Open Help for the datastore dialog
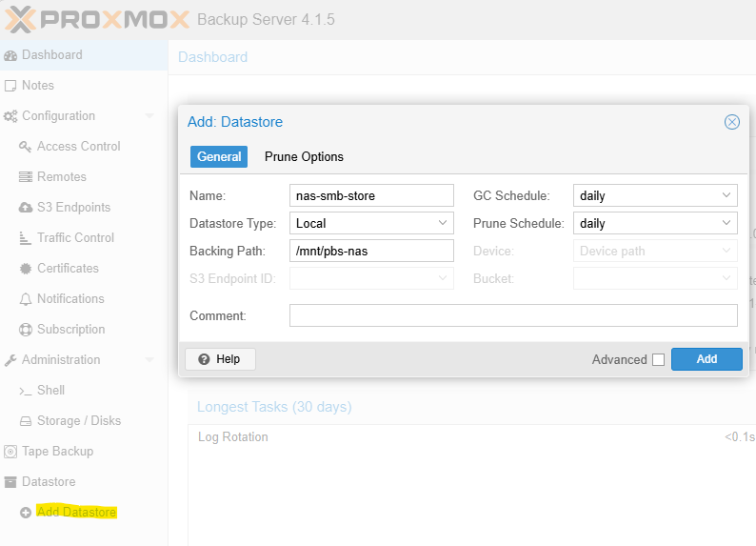The height and width of the screenshot is (546, 756). pos(220,359)
